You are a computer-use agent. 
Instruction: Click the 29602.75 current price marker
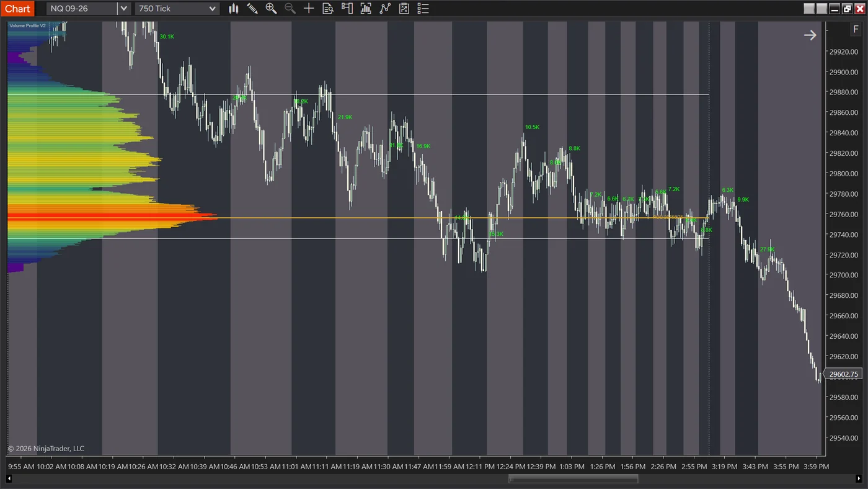[x=844, y=374]
